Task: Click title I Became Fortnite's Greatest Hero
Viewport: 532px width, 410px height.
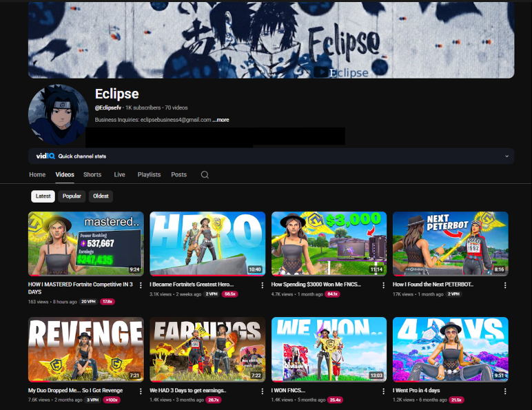Action: pyautogui.click(x=192, y=285)
